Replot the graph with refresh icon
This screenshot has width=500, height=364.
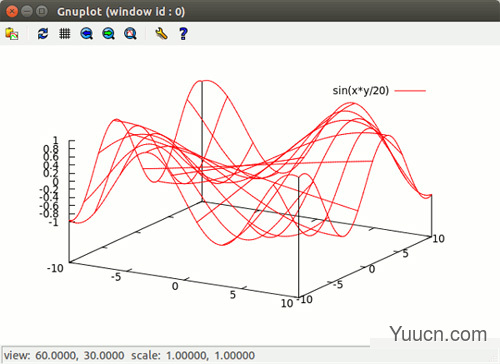(43, 34)
